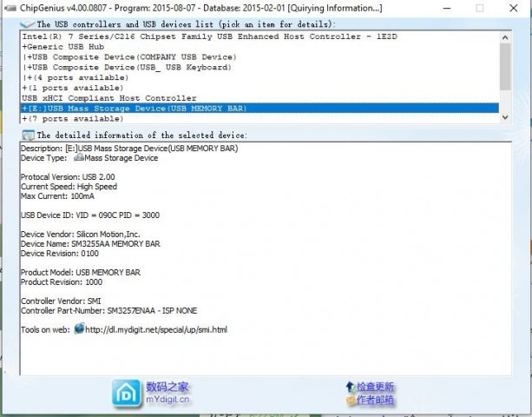Click the check update arrow icon
The width and height of the screenshot is (532, 417).
pyautogui.click(x=350, y=387)
